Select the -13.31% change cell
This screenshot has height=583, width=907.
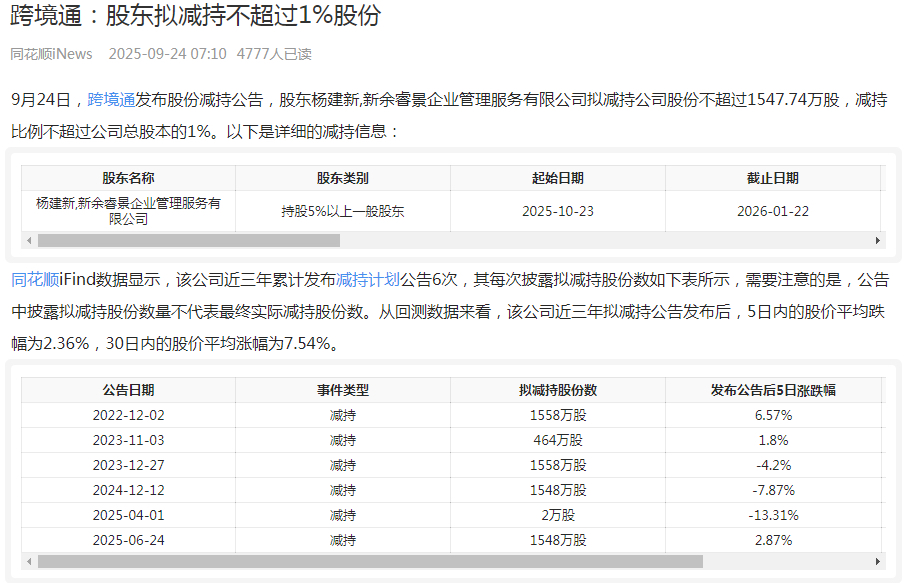[773, 515]
